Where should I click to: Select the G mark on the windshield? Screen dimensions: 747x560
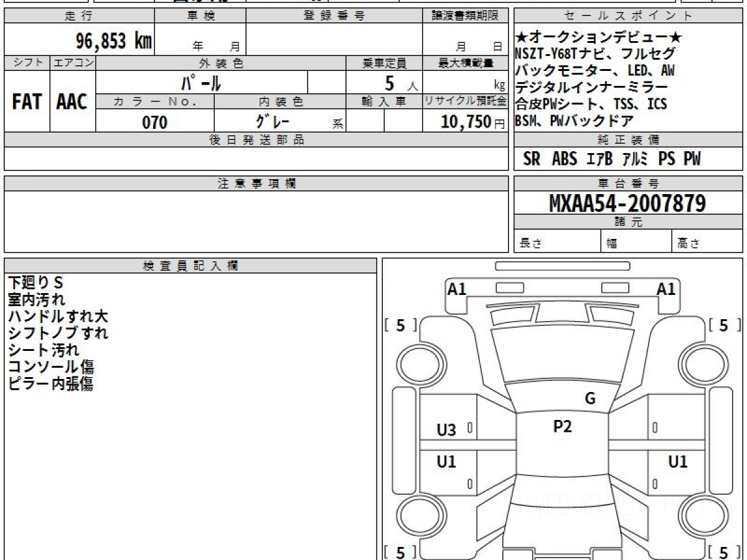coord(590,399)
